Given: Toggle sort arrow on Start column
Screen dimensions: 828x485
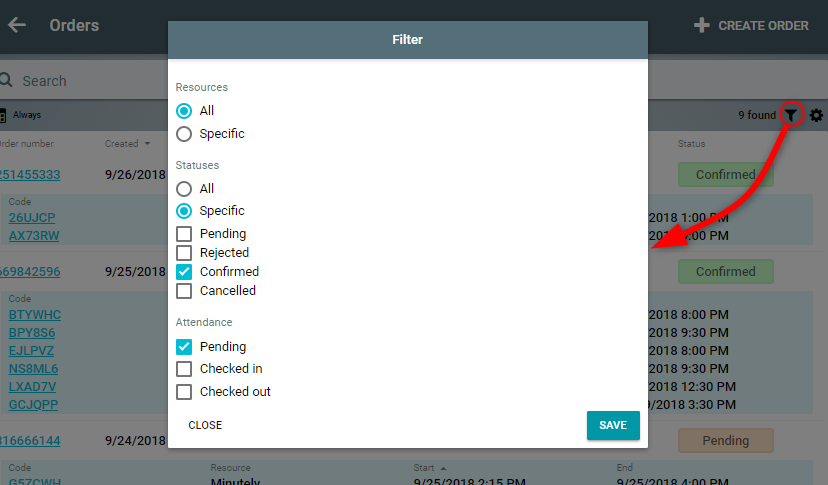Looking at the screenshot, I should click(443, 468).
